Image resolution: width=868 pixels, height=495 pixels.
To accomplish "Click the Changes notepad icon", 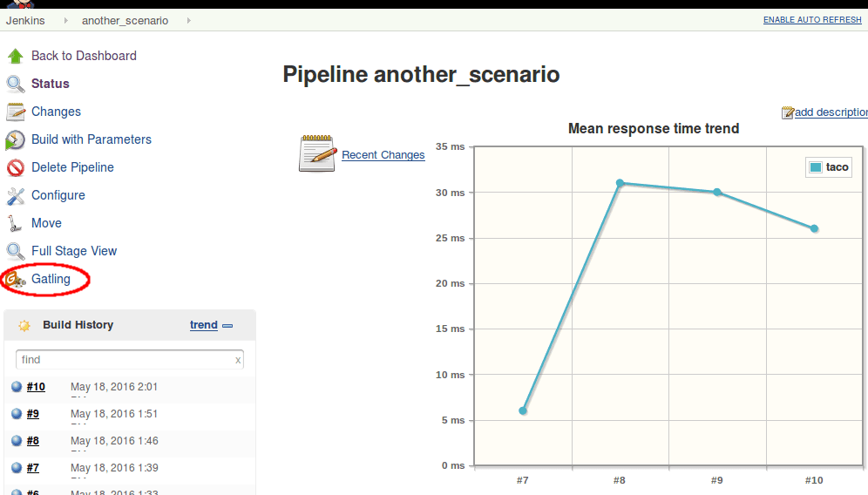I will coord(16,112).
